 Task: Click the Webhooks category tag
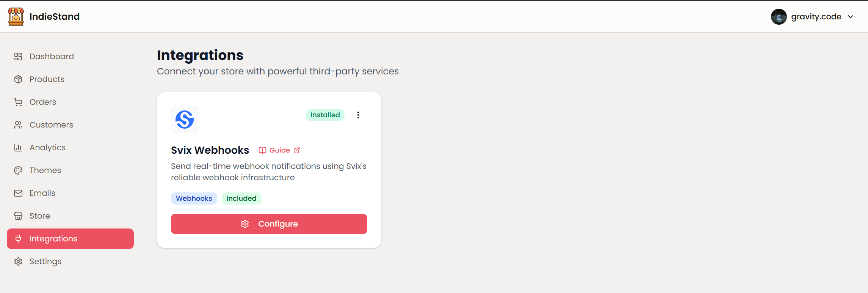click(x=194, y=198)
